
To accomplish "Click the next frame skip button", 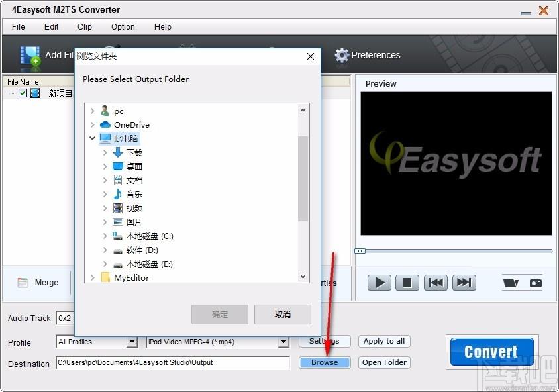I will (x=464, y=283).
